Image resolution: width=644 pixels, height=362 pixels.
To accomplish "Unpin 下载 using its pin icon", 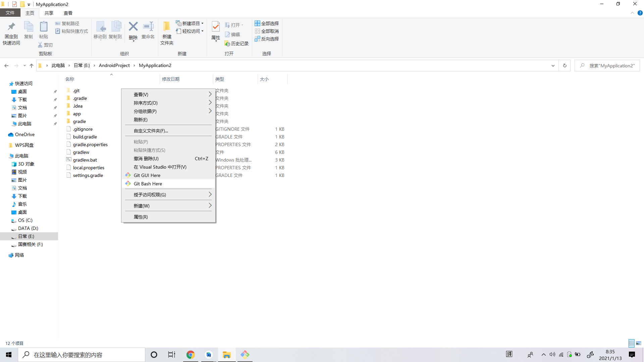I will (x=55, y=99).
